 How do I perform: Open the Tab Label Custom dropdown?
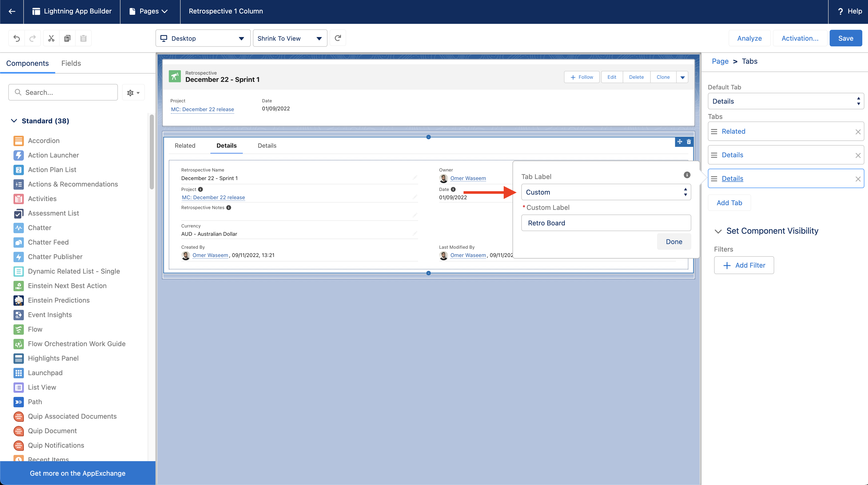(x=606, y=192)
